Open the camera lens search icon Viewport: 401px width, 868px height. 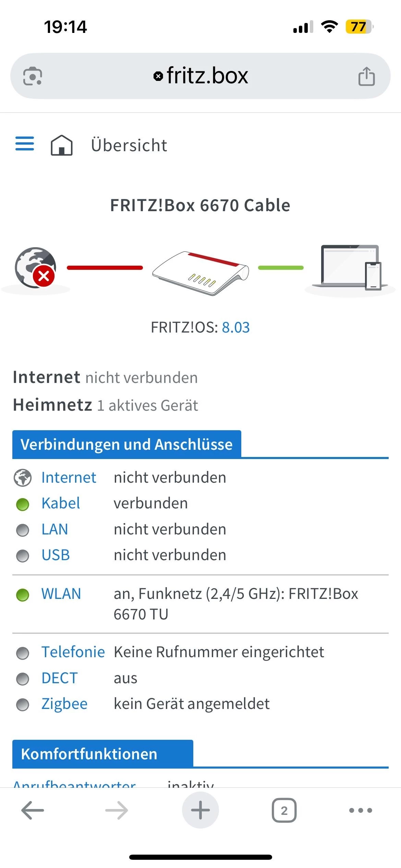coord(33,76)
